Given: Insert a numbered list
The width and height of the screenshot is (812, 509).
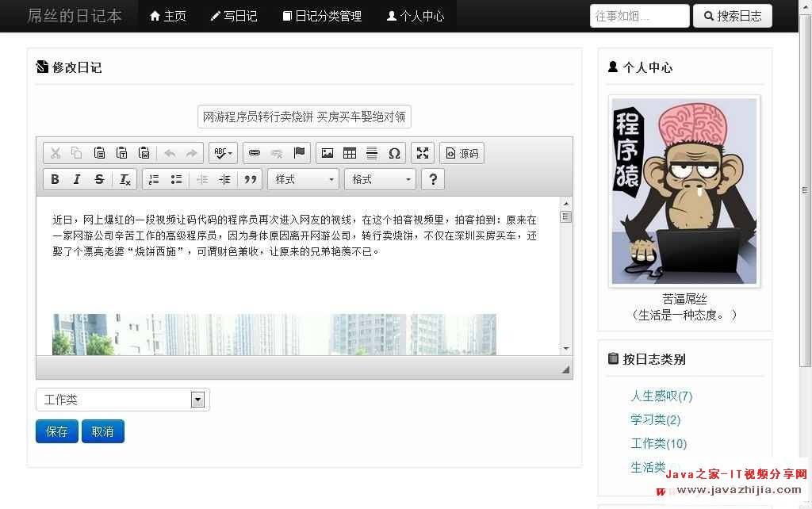Looking at the screenshot, I should [154, 179].
